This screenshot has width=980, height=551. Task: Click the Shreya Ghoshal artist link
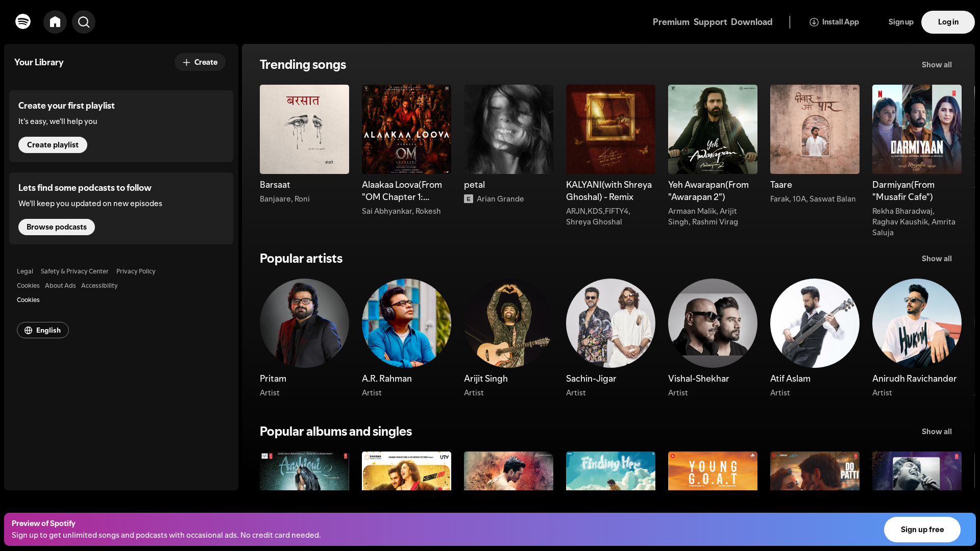tap(594, 222)
